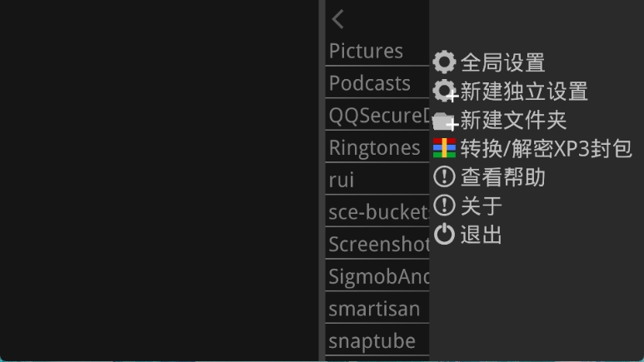Select 转换/解密XP3封包 option

pos(546,149)
